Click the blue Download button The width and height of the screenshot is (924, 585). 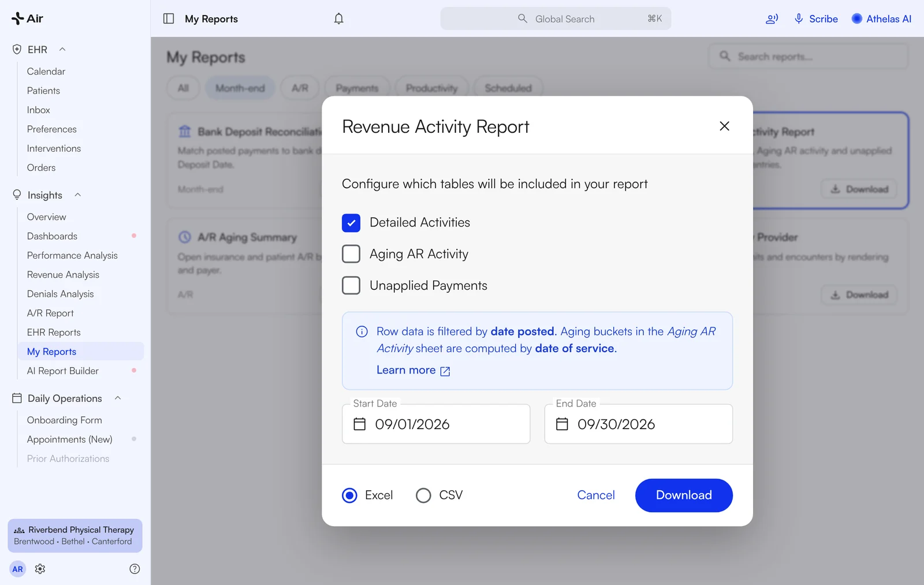pyautogui.click(x=684, y=495)
